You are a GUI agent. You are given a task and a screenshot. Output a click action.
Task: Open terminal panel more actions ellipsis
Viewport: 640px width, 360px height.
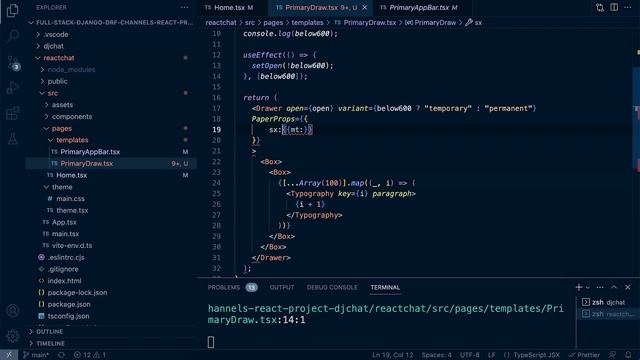click(x=600, y=287)
